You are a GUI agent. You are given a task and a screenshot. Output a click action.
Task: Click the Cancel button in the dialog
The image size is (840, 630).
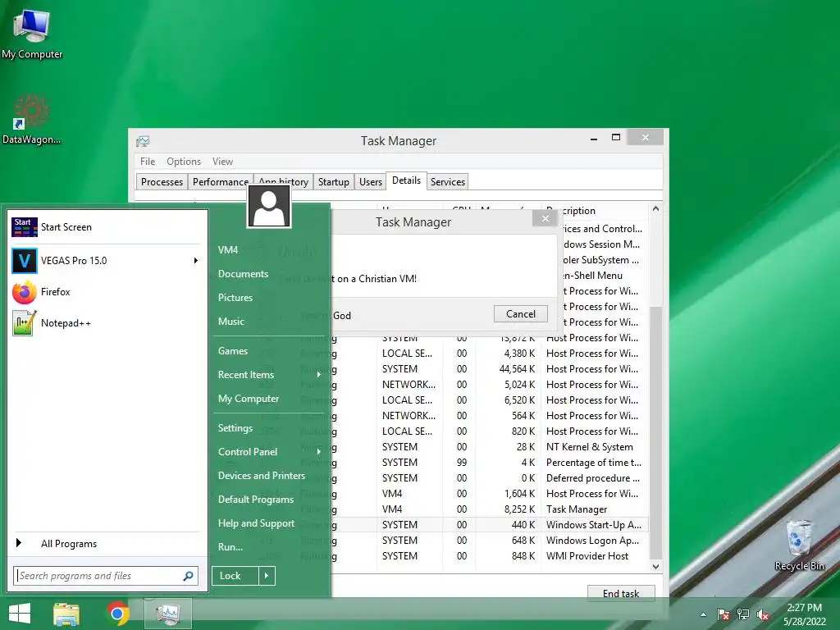point(521,314)
